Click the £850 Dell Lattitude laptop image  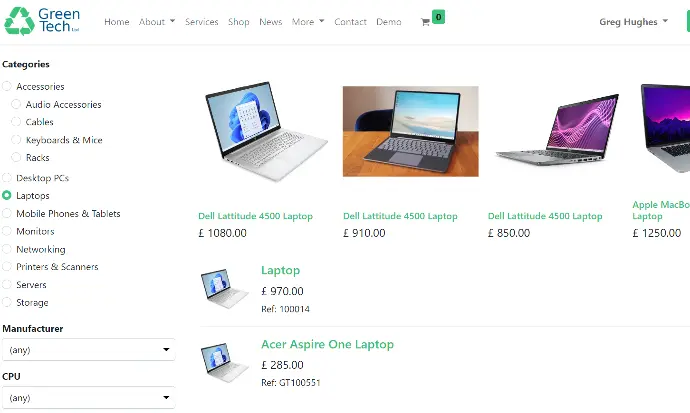tap(557, 129)
